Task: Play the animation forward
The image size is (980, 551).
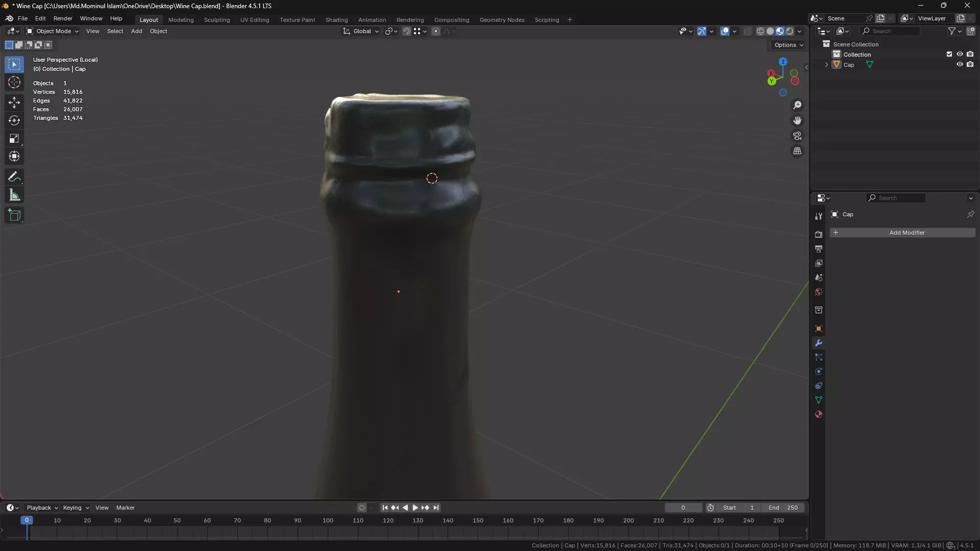Action: [415, 508]
